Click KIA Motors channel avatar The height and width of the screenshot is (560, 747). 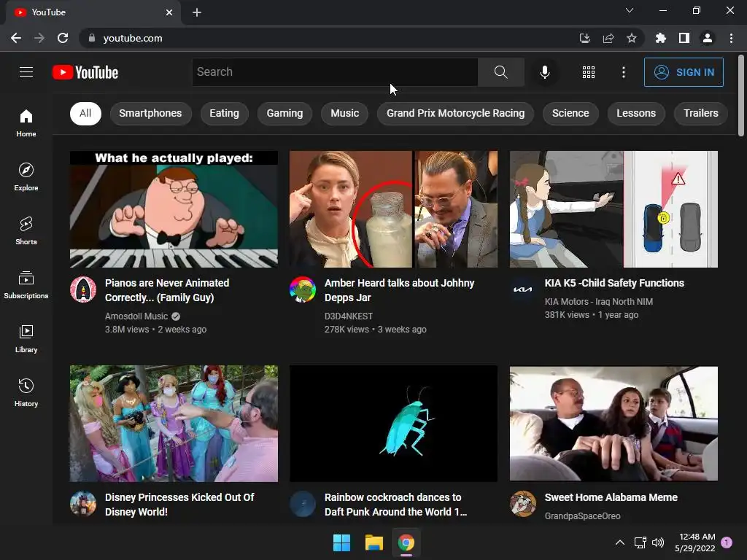coord(522,289)
